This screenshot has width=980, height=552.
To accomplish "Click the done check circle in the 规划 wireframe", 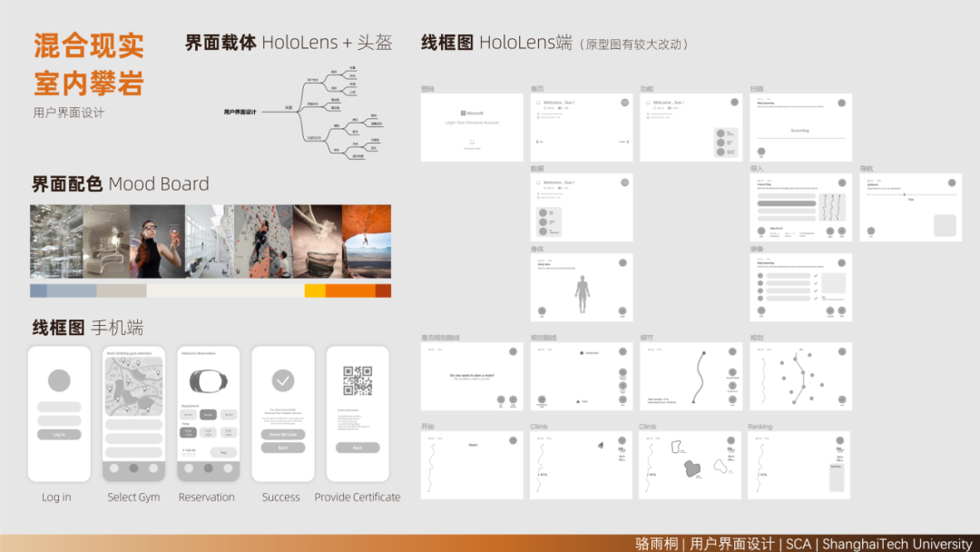I will click(x=842, y=399).
